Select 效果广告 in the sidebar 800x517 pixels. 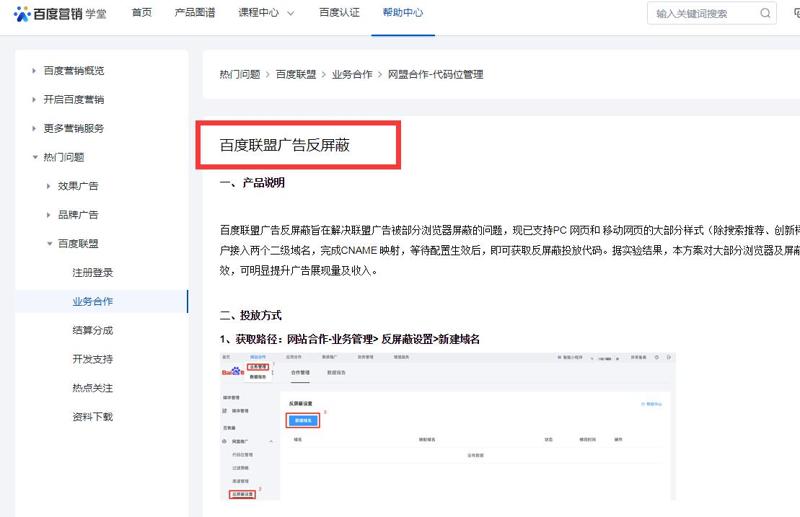(78, 186)
